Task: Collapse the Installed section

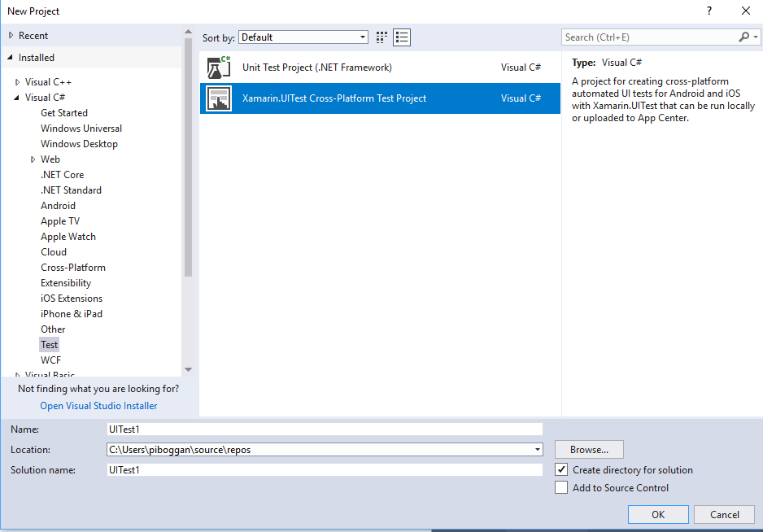Action: click(x=11, y=58)
